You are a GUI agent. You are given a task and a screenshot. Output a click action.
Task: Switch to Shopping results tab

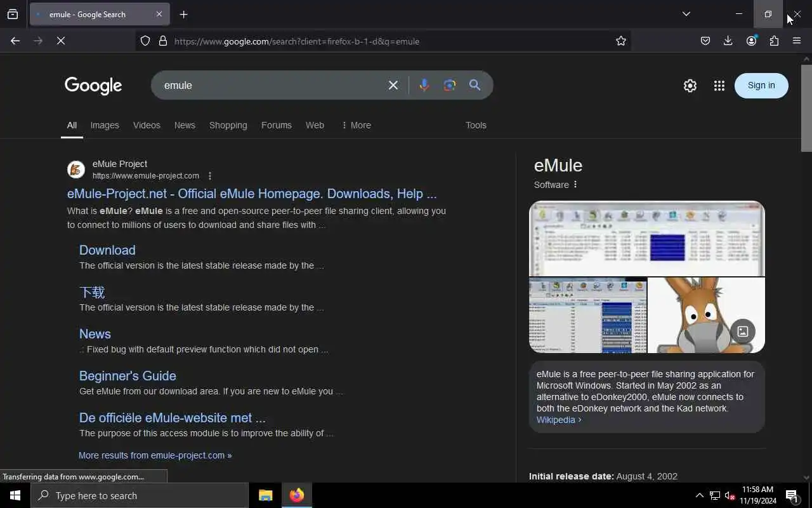(228, 125)
